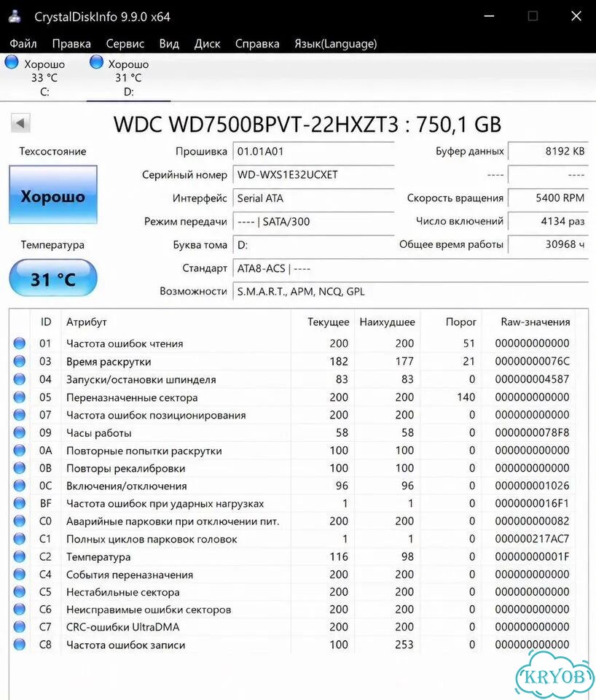The width and height of the screenshot is (596, 700).
Task: Open the Файл menu
Action: (x=23, y=44)
